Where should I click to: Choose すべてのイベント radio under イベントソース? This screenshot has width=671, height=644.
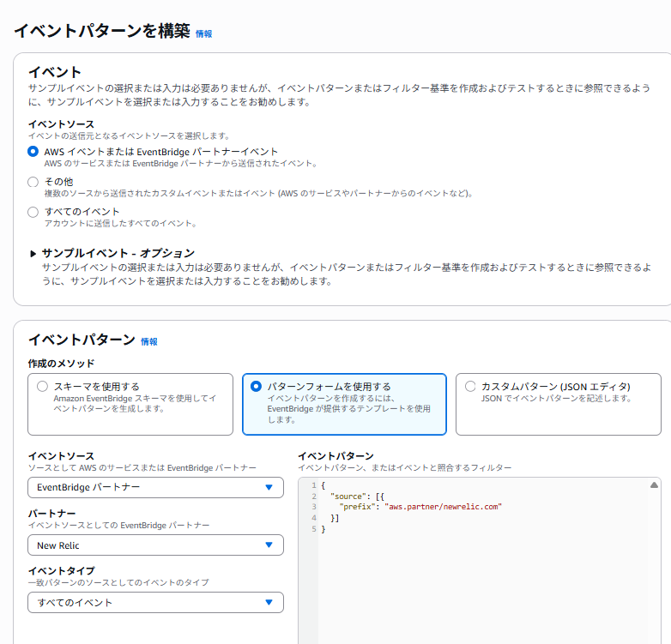pyautogui.click(x=33, y=212)
